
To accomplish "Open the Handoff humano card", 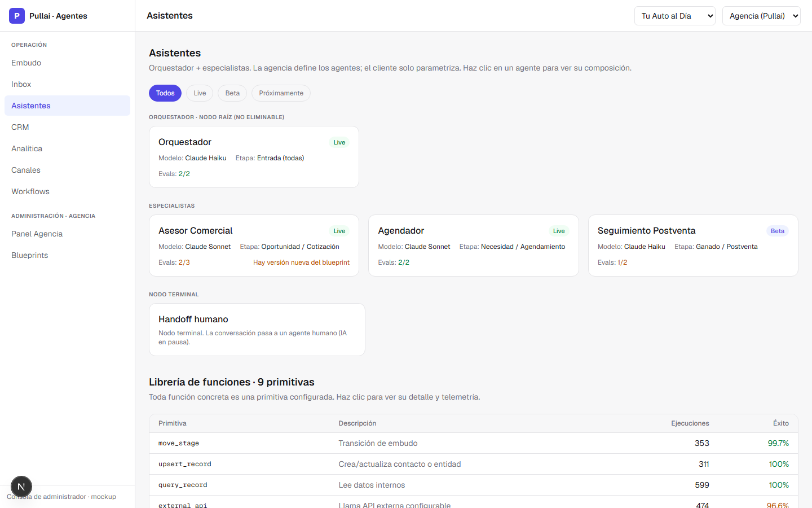I will [257, 330].
